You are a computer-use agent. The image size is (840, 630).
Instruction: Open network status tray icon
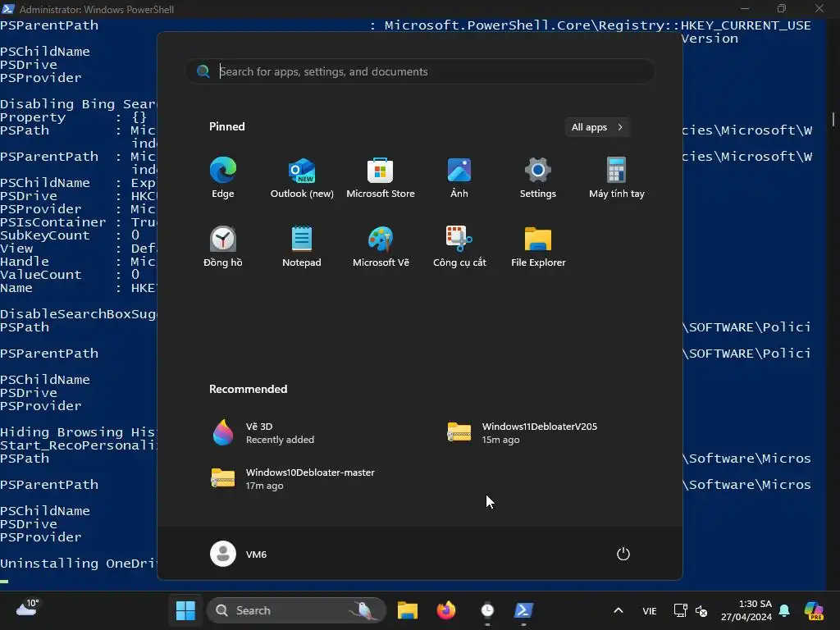680,610
